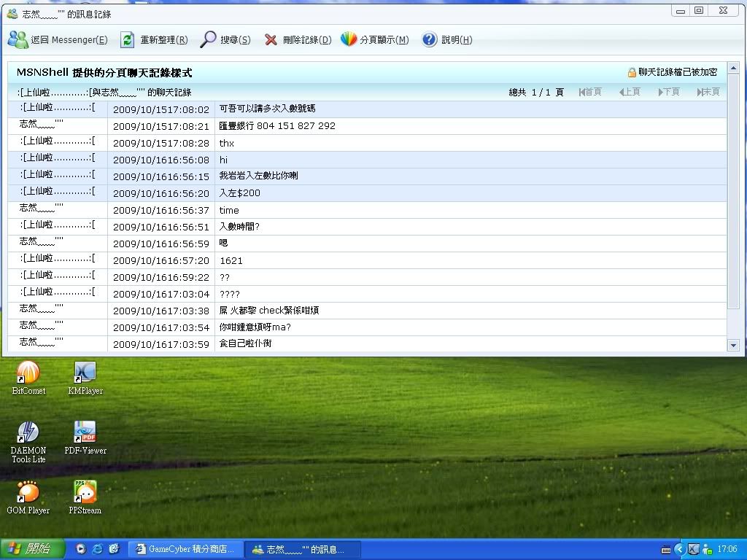Click the scrollbar up arrow in chat log

pos(734,68)
